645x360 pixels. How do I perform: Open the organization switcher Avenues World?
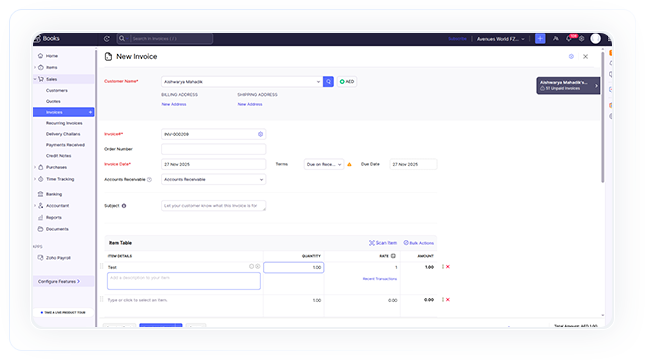[x=501, y=39]
